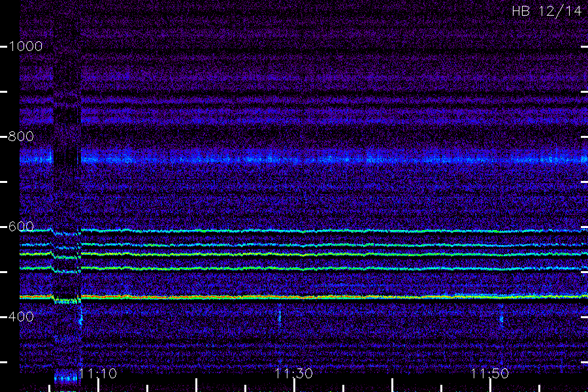Image resolution: width=588 pixels, height=392 pixels.
Task: Click the 11:30 time axis label
Action: tap(293, 374)
